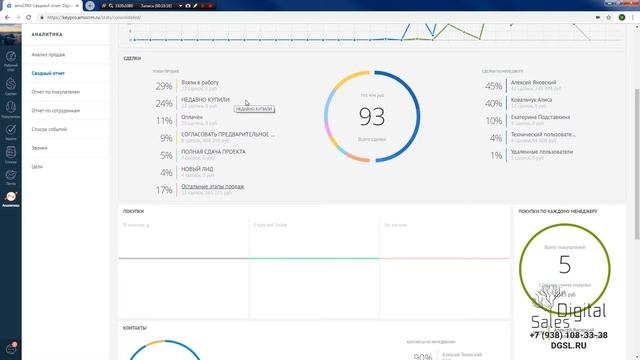Click the page vertical scrollbar thumb

pos(637,163)
